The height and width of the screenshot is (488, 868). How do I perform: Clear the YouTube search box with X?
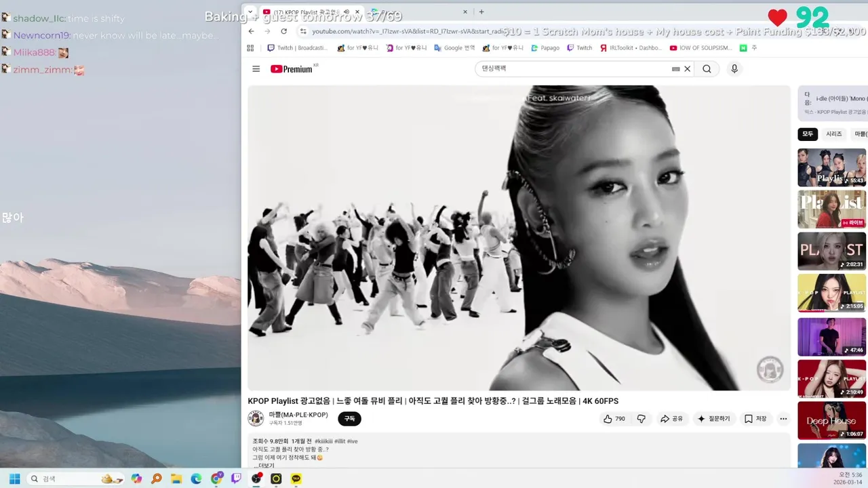[687, 68]
